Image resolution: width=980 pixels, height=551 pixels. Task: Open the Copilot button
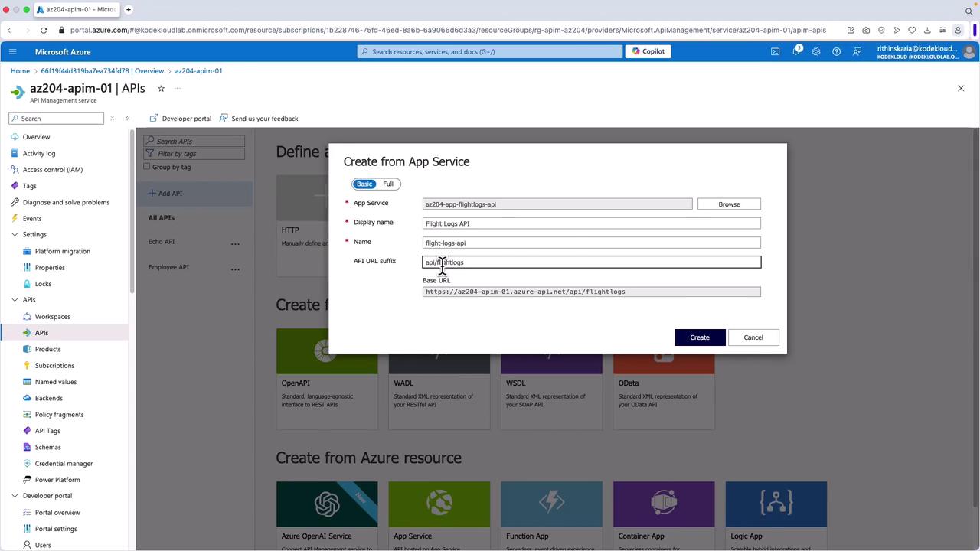coord(648,51)
